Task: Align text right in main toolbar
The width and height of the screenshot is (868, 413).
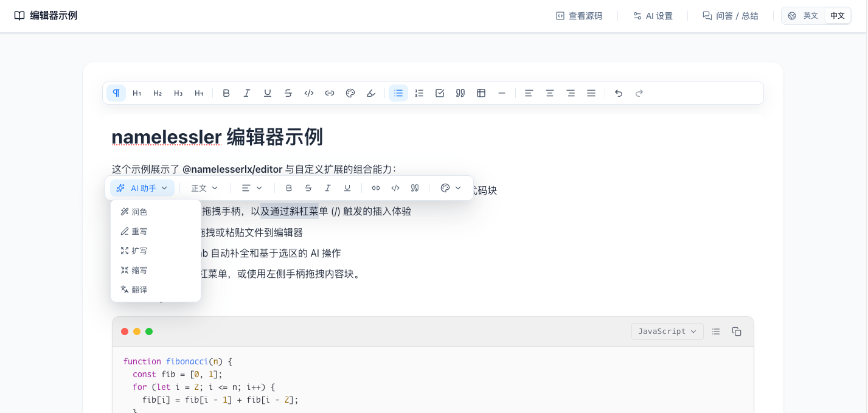Action: coord(571,93)
